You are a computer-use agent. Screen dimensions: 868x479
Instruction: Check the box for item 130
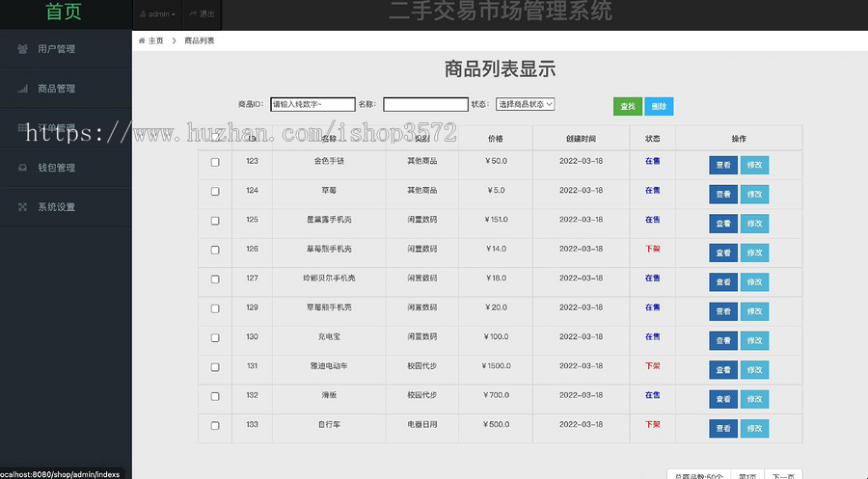coord(215,338)
